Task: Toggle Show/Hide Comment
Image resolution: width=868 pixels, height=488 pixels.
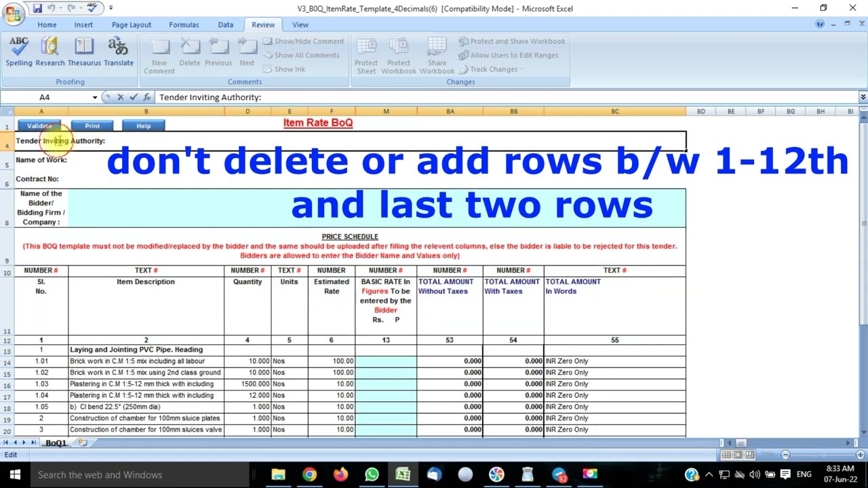Action: (x=304, y=41)
